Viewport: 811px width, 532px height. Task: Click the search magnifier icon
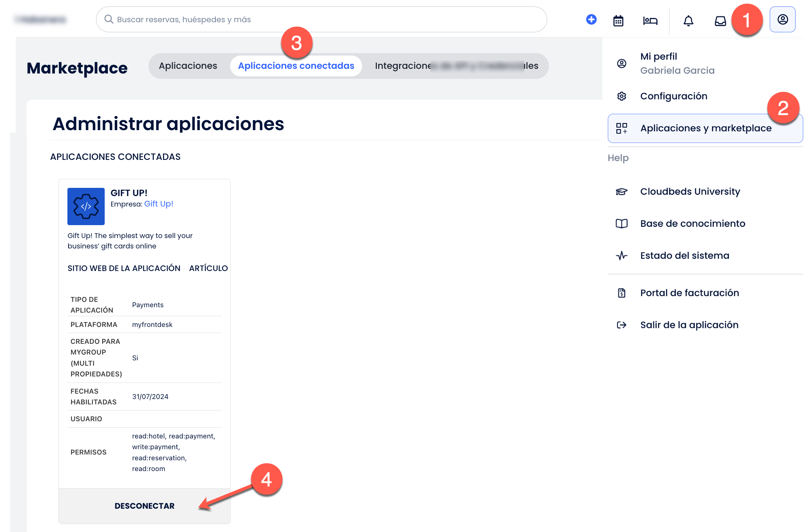tap(109, 19)
